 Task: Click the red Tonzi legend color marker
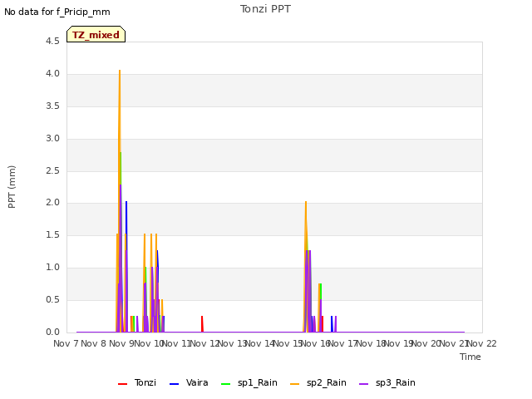(x=122, y=384)
